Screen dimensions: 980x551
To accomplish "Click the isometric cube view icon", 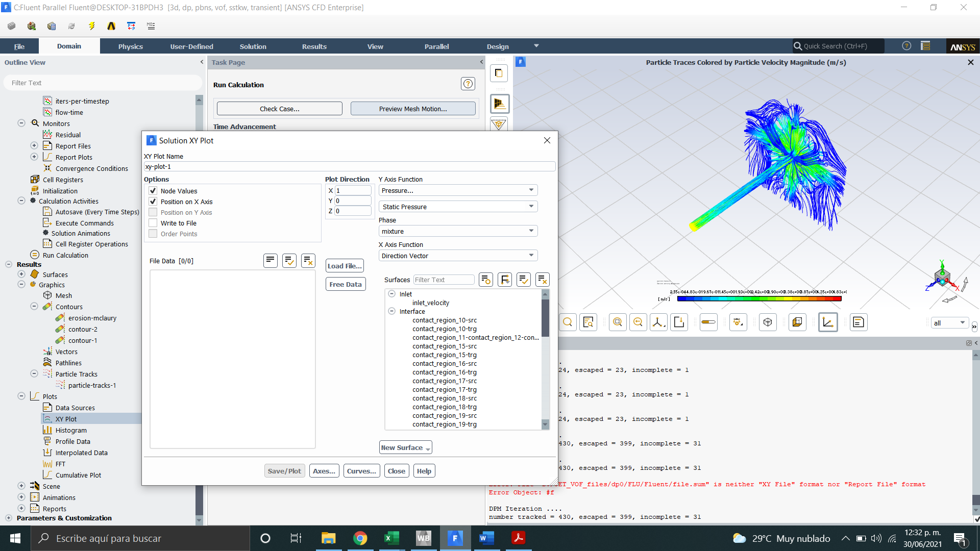I will tap(768, 322).
